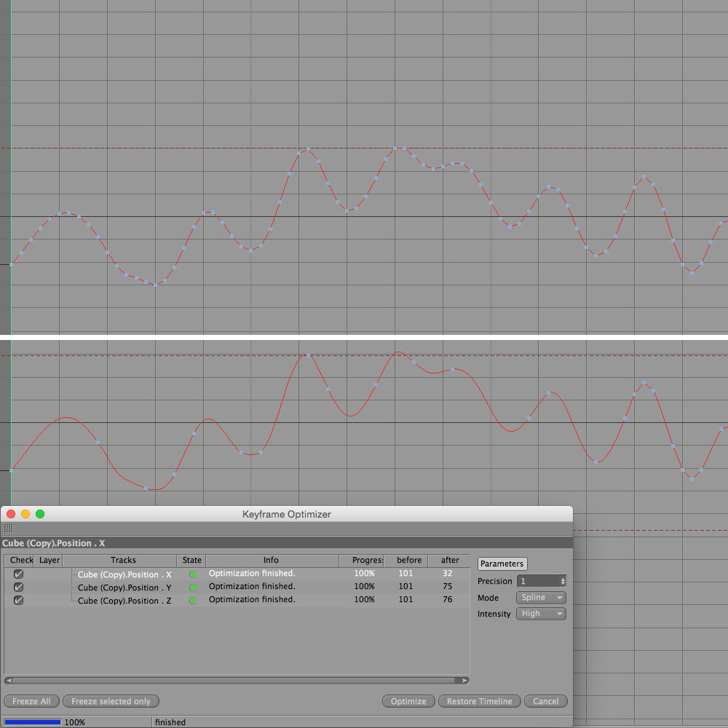This screenshot has height=728, width=728.
Task: Select the Cube (Copy).Position . X track row
Action: (237, 574)
